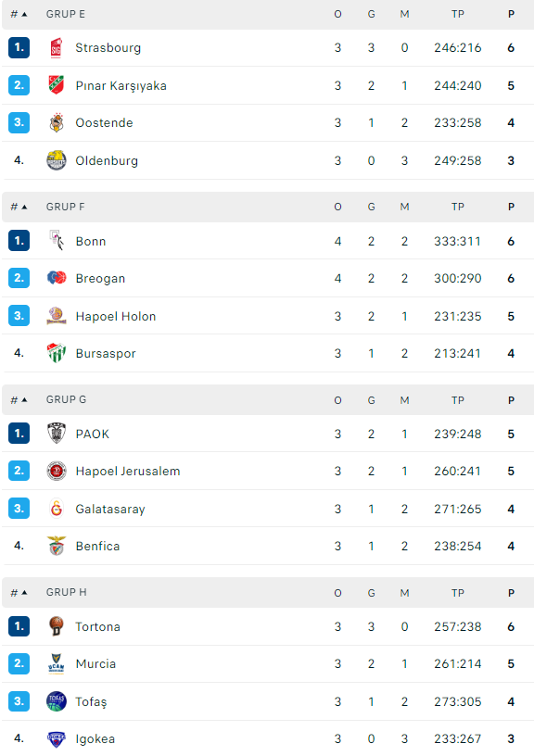This screenshot has height=756, width=534.
Task: Click the TP column header in Grup G
Action: [x=458, y=400]
